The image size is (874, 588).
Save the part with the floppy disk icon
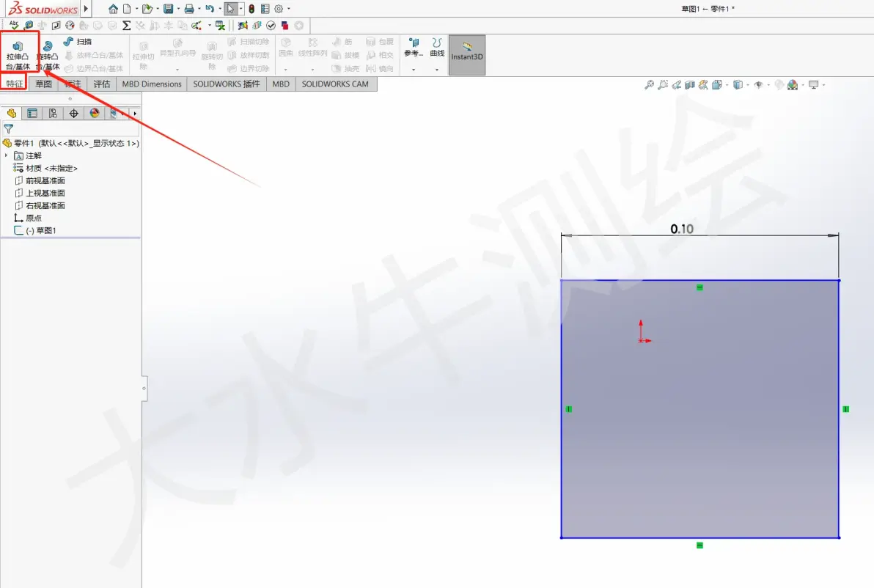[168, 9]
